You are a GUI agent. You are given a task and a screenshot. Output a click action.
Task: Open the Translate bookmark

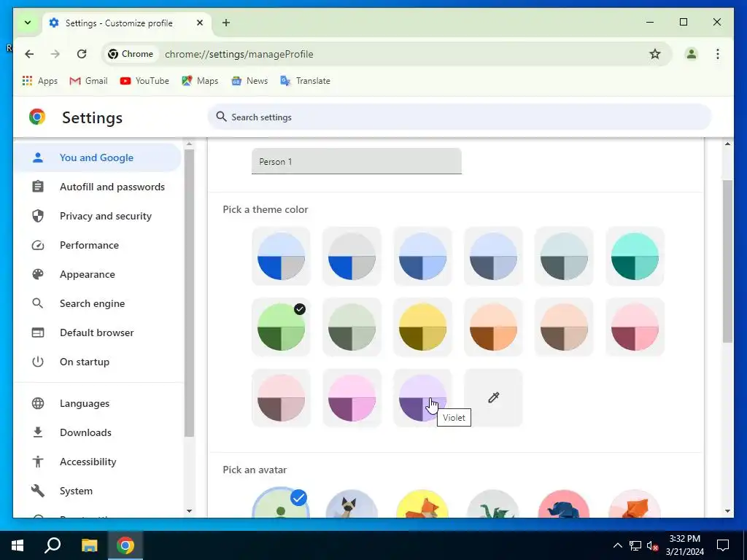306,81
